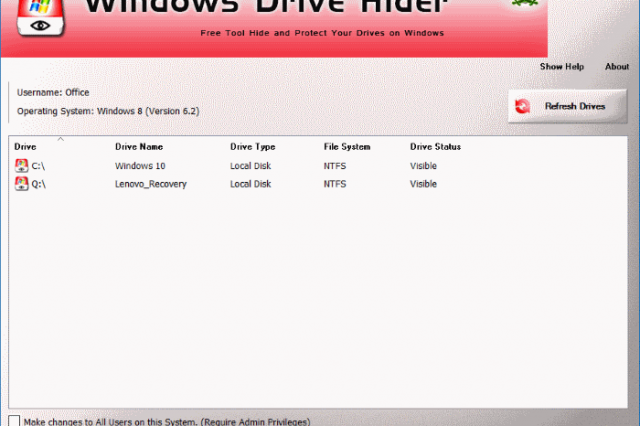Open the About link
The height and width of the screenshot is (426, 640).
pos(617,67)
